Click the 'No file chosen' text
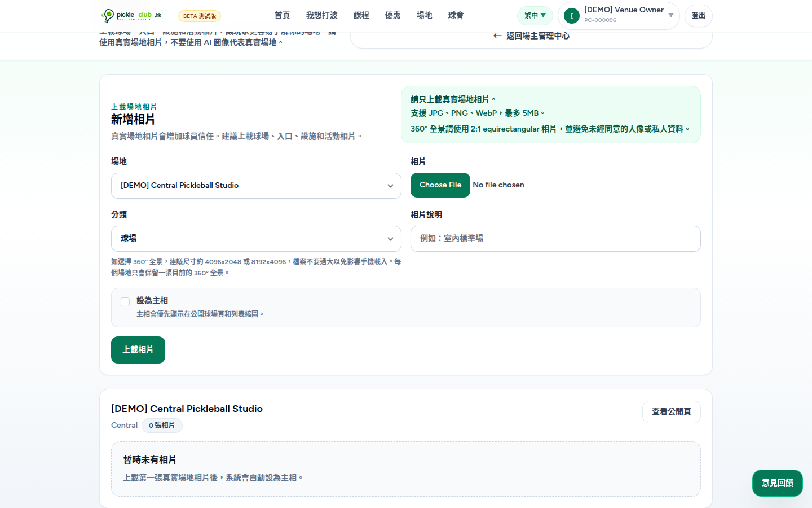Image resolution: width=812 pixels, height=508 pixels. (x=498, y=185)
